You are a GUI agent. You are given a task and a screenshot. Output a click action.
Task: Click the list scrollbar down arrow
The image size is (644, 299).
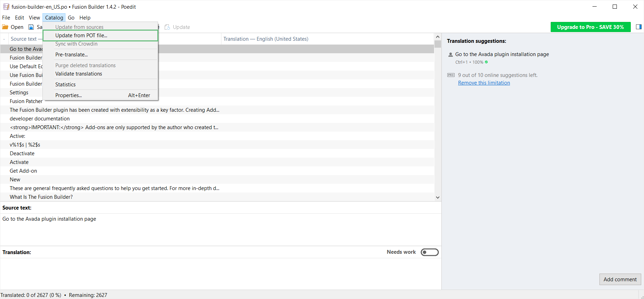[438, 197]
